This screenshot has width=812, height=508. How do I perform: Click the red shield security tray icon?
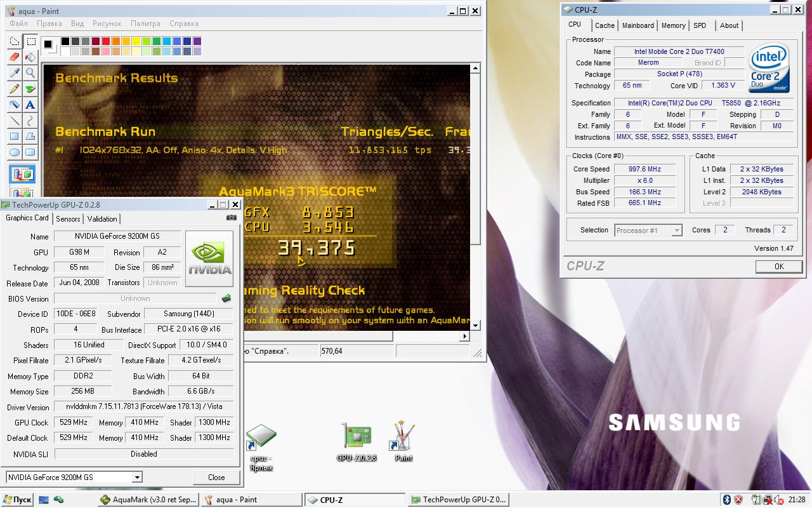coord(738,500)
